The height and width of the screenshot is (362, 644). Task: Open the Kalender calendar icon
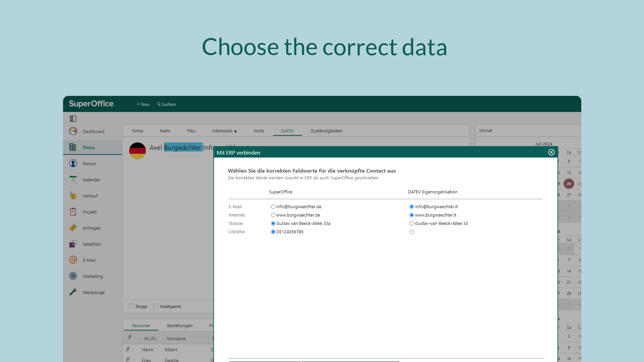[73, 179]
